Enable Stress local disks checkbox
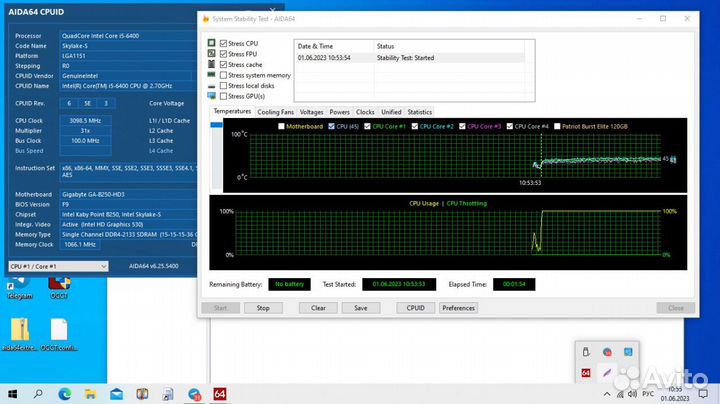 click(x=223, y=85)
